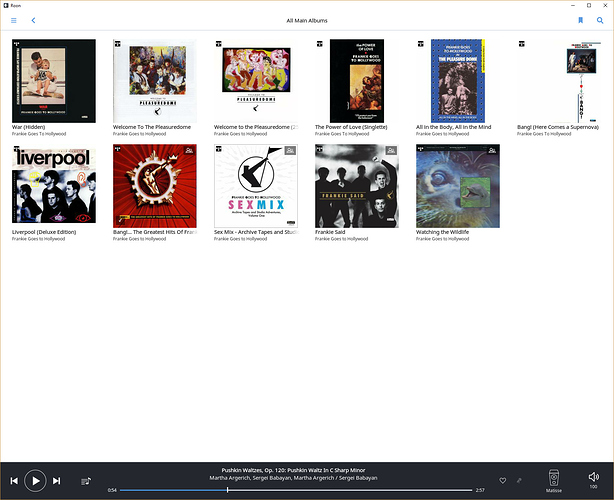
Task: Click the total duration 2:57
Action: click(x=480, y=490)
